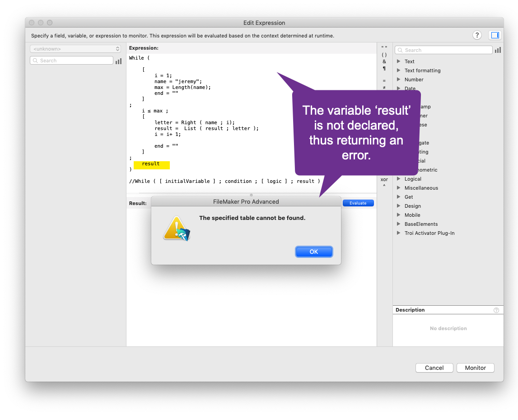Click the 'i ≤ max ;' condition line
Image resolution: width=518 pixels, height=420 pixels.
[155, 111]
